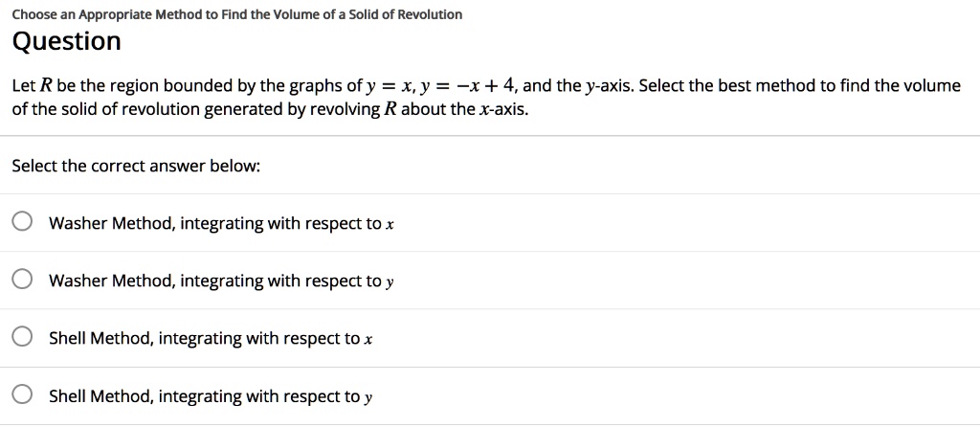This screenshot has height=427, width=980.
Task: Choose the Washer Method respect to y radio circle
Action: [x=21, y=281]
